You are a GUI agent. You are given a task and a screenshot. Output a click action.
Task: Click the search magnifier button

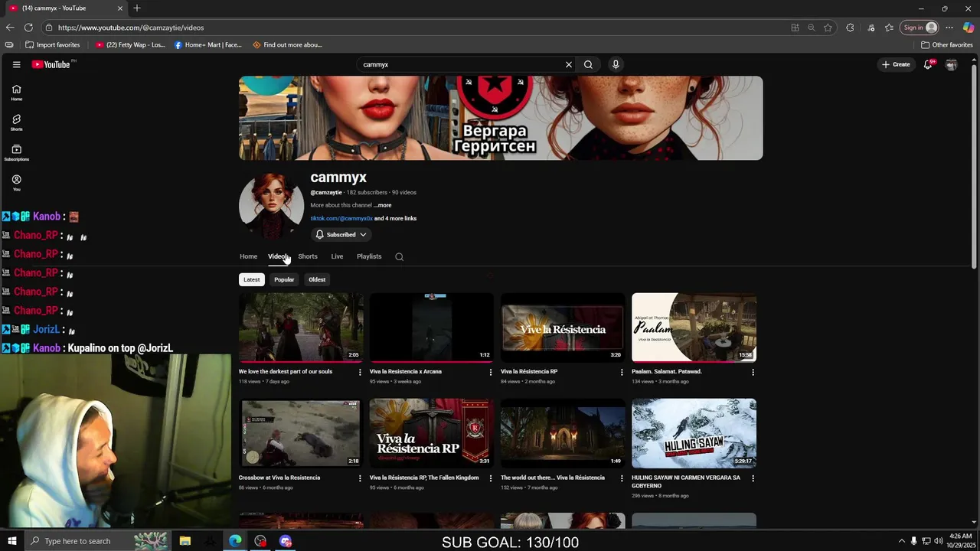(x=588, y=64)
